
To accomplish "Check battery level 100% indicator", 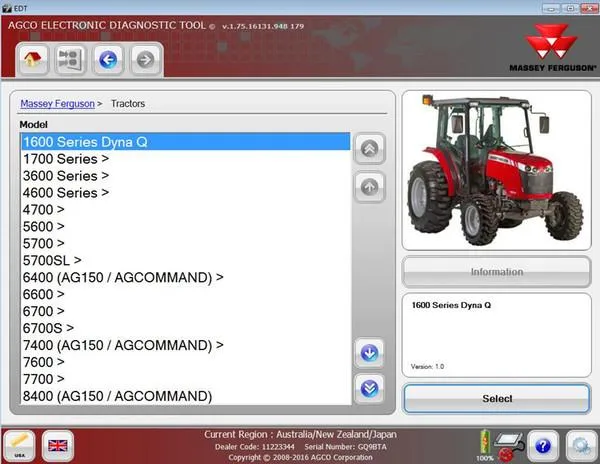I will coord(485,445).
